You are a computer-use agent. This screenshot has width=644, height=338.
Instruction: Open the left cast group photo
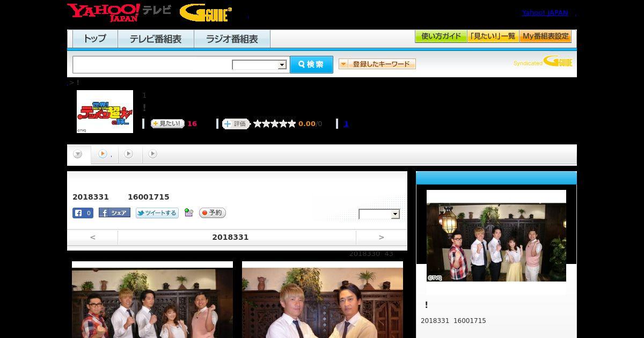[x=152, y=300]
